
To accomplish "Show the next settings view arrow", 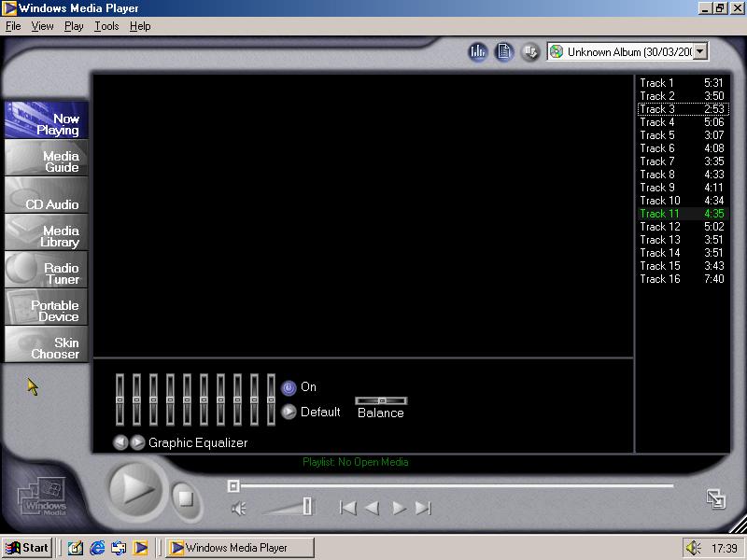I will [x=137, y=443].
